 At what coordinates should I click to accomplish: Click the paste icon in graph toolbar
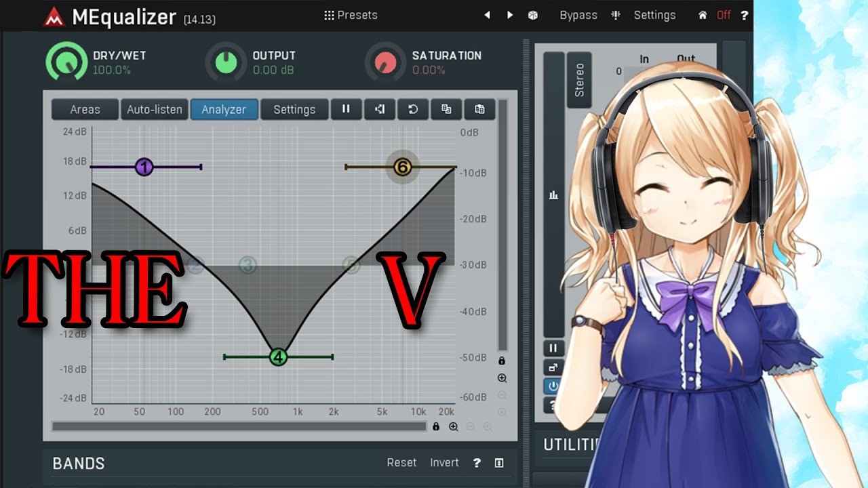pyautogui.click(x=479, y=109)
